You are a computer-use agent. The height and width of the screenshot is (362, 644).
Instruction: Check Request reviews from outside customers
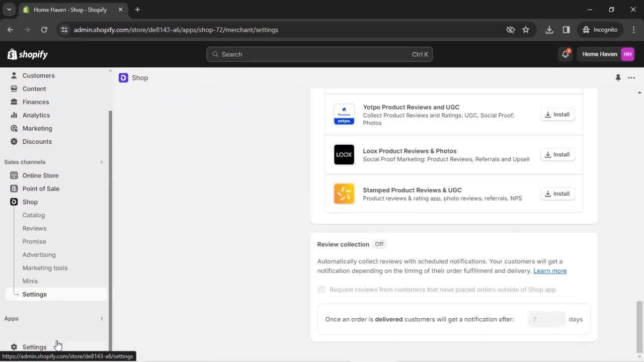321,290
